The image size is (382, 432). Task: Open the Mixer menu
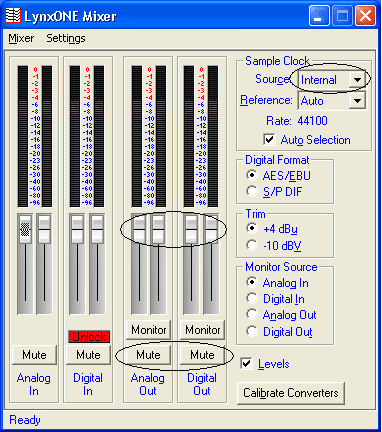click(x=21, y=38)
